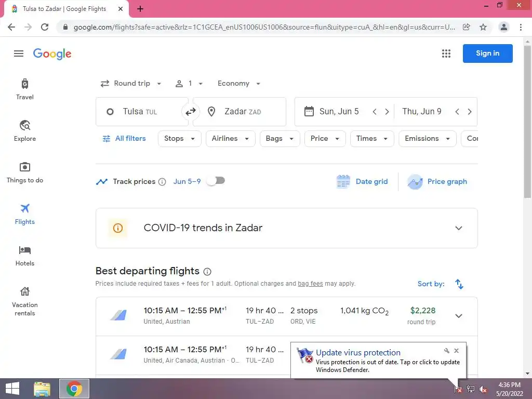This screenshot has width=532, height=399.
Task: Open the Update virus protection notification
Action: pyautogui.click(x=378, y=361)
